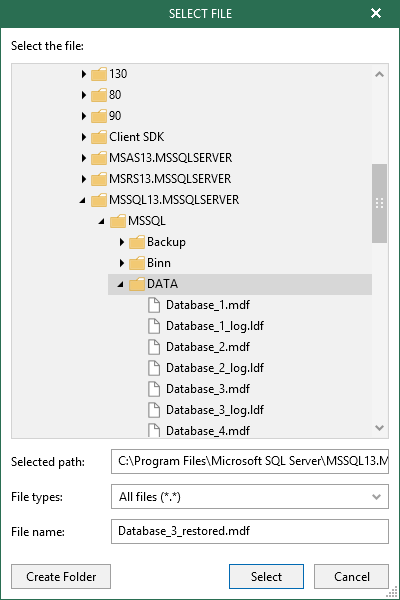
Task: Click the Create Folder button
Action: point(61,576)
